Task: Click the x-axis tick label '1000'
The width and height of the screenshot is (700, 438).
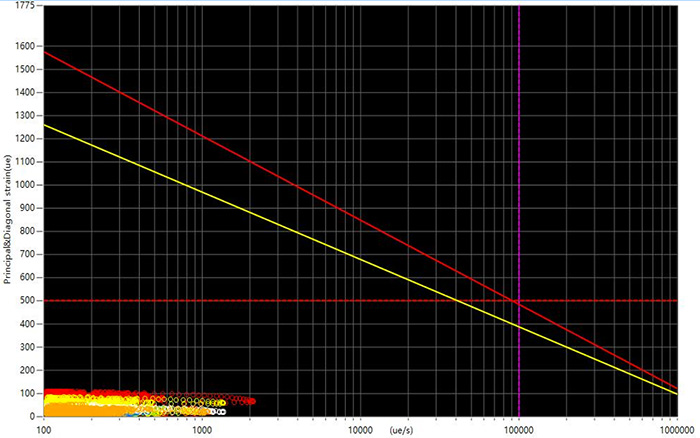Action: point(202,430)
